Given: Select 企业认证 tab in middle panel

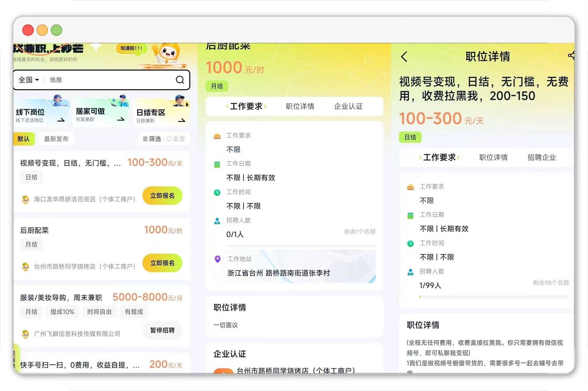Looking at the screenshot, I should (348, 106).
